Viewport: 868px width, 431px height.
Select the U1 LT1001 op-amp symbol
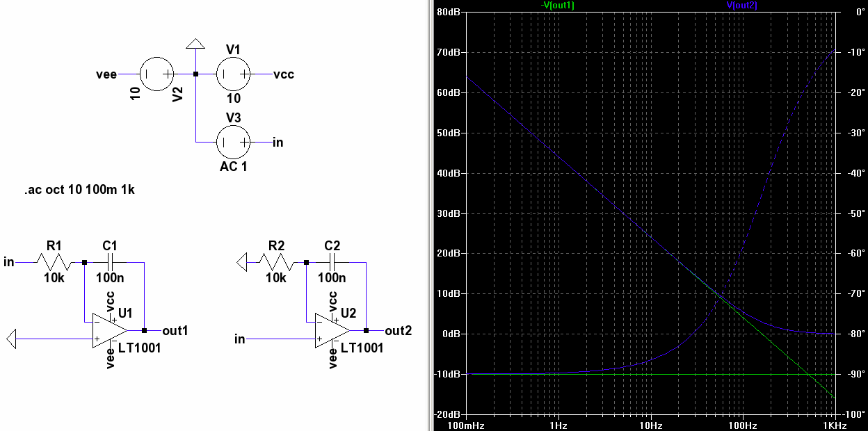[x=108, y=330]
